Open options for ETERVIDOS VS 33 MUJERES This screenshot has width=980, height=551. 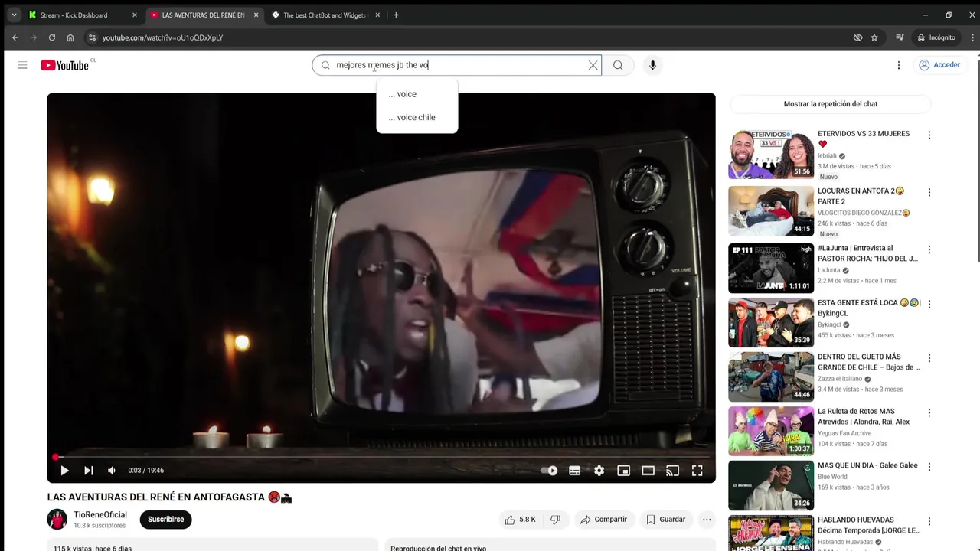929,135
